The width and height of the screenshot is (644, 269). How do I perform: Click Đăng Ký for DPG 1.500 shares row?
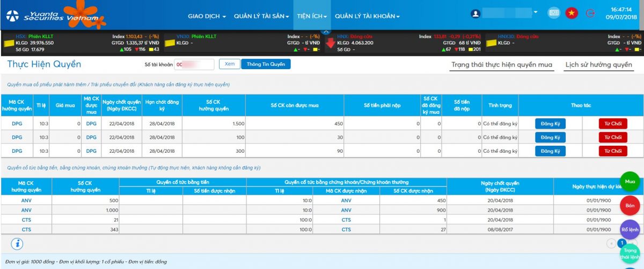click(550, 123)
